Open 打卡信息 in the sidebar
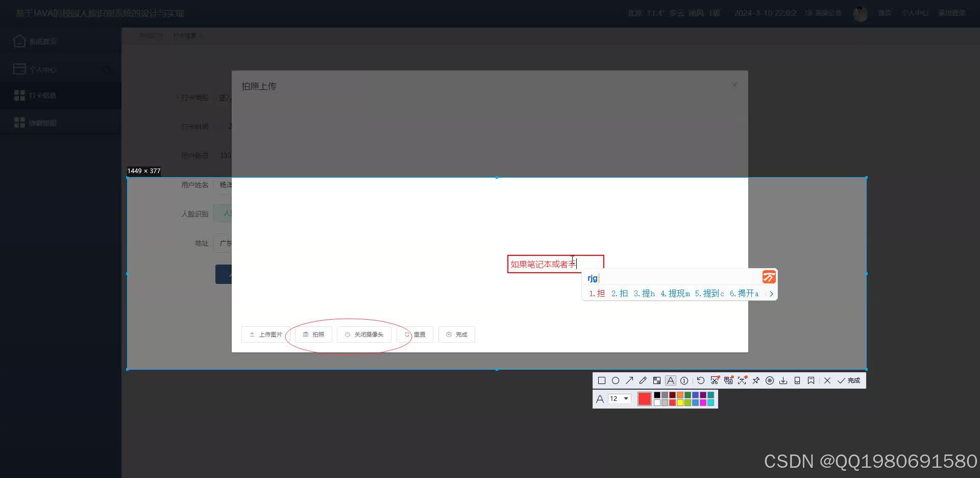980x478 pixels. pyautogui.click(x=61, y=95)
